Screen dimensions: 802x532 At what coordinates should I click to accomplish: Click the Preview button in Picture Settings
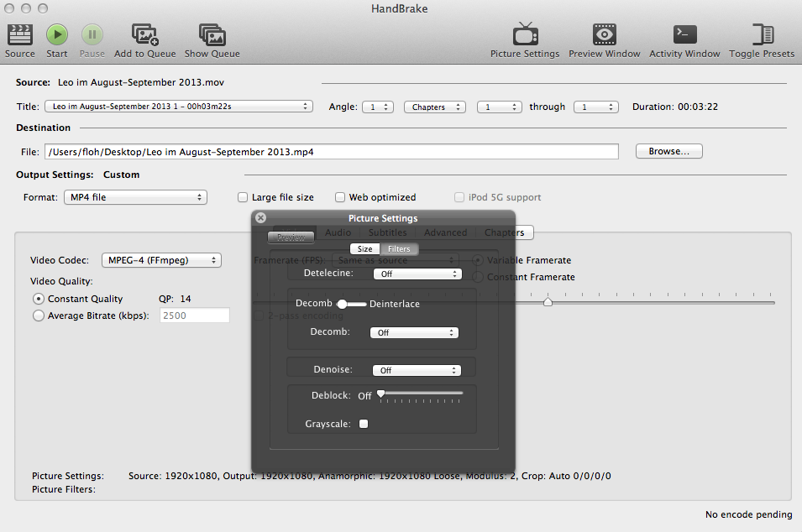[x=291, y=237]
